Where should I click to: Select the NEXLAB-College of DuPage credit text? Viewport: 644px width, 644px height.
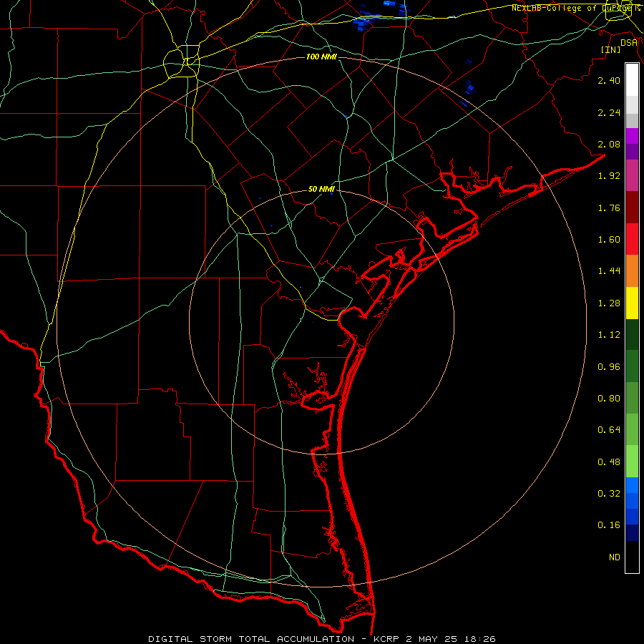(x=575, y=8)
